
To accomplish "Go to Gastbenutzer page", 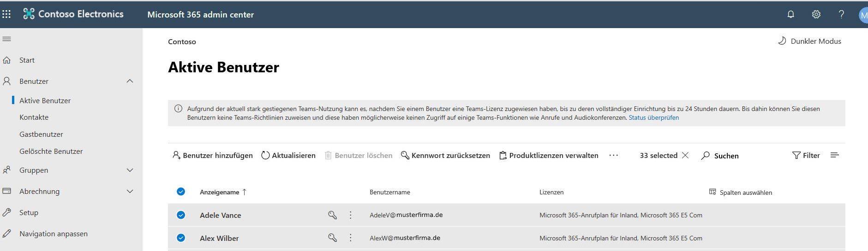I will click(x=41, y=134).
